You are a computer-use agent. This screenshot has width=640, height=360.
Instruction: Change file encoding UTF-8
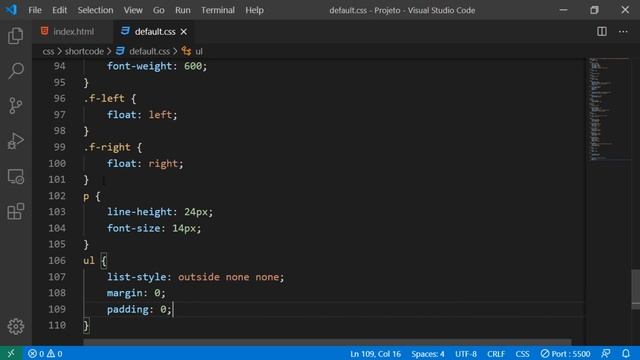(x=466, y=354)
